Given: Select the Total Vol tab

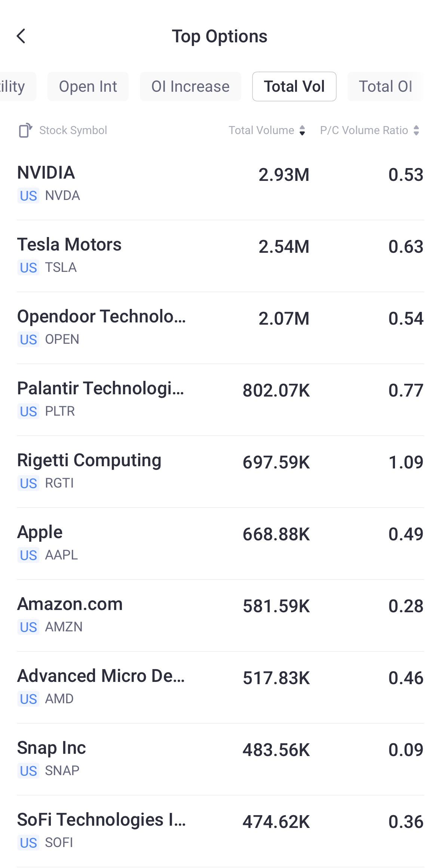Looking at the screenshot, I should 294,87.
